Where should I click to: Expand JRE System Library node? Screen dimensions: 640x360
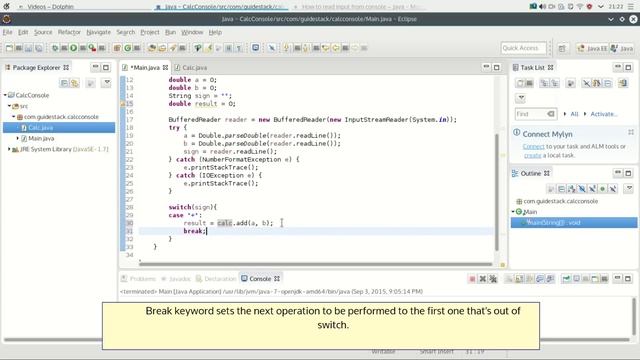(x=9, y=149)
